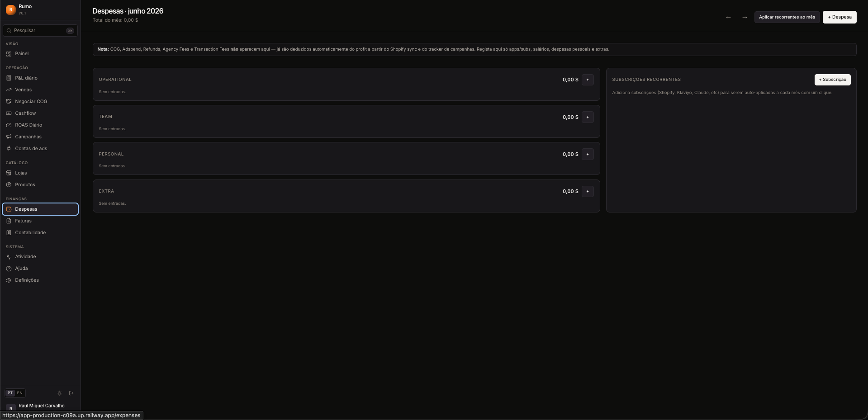This screenshot has width=868, height=420.
Task: Click the Produtos box icon
Action: [9, 185]
